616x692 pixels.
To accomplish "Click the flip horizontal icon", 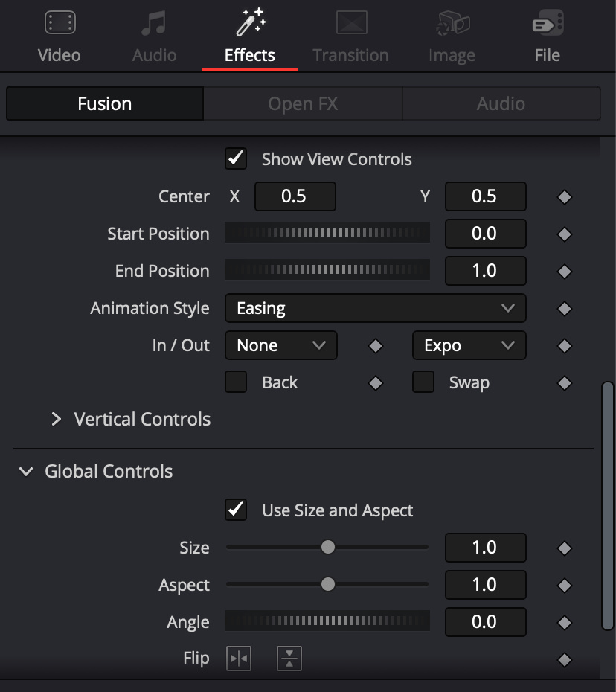I will (239, 659).
